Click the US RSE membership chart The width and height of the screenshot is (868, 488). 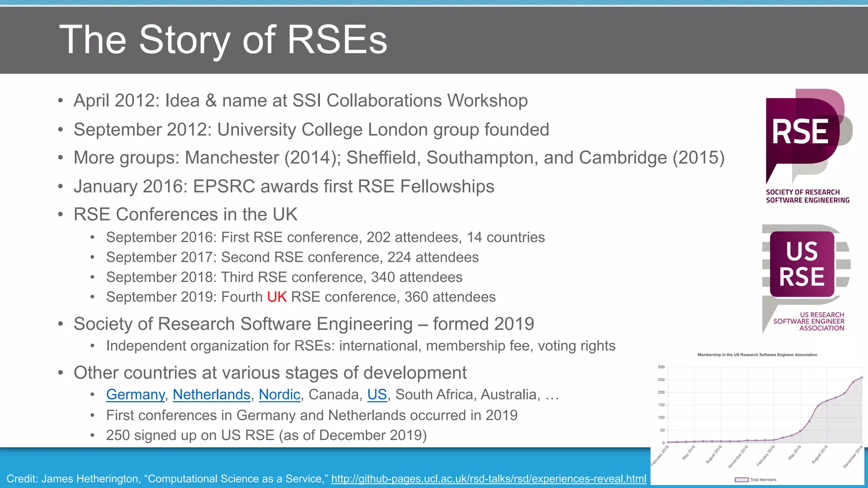click(x=758, y=417)
